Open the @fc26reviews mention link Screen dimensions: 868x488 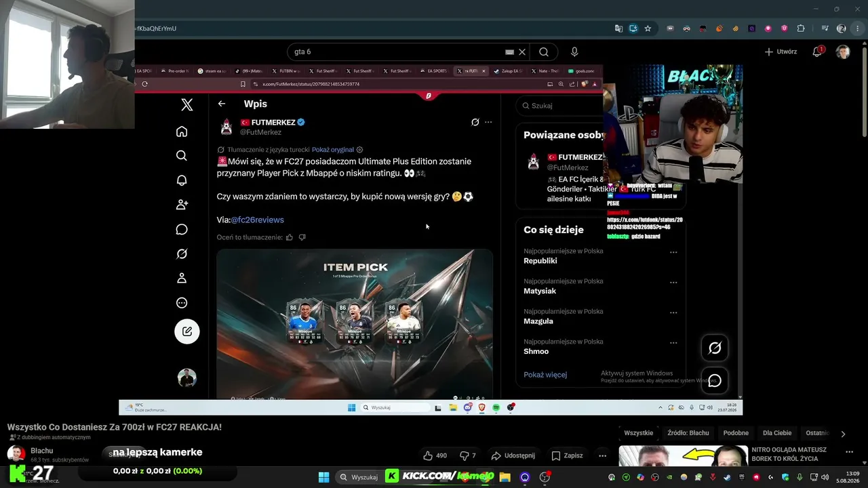257,220
